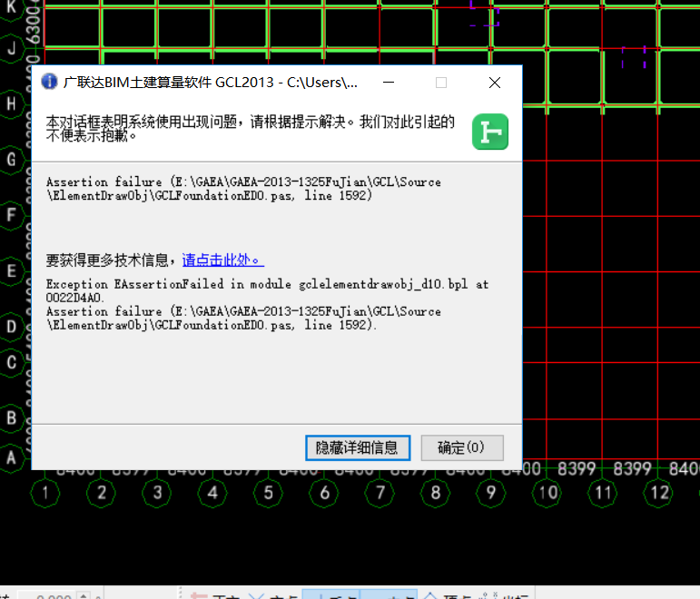700x599 pixels.
Task: Click the blue info icon in dialog title bar
Action: (x=49, y=82)
